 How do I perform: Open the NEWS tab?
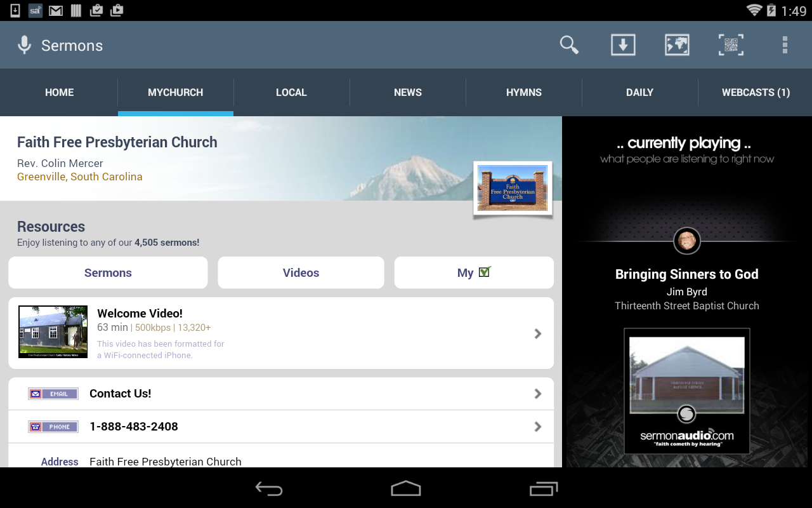408,93
